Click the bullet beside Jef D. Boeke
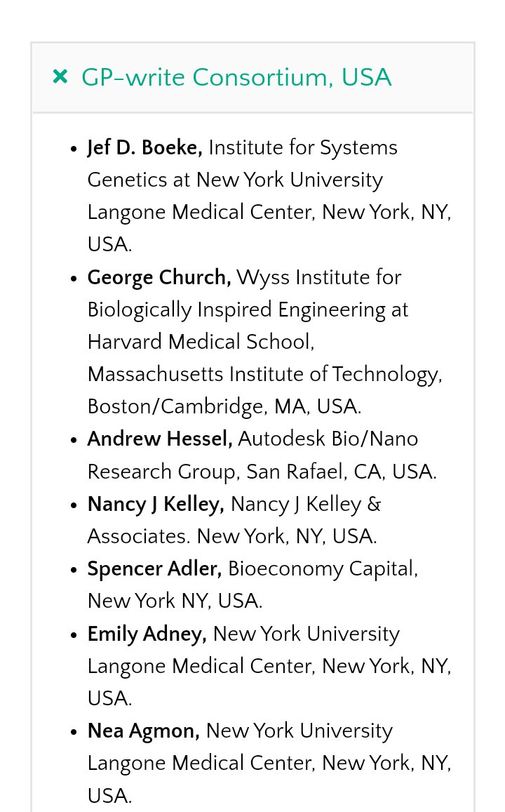Screen dimensions: 505x812 (74, 149)
